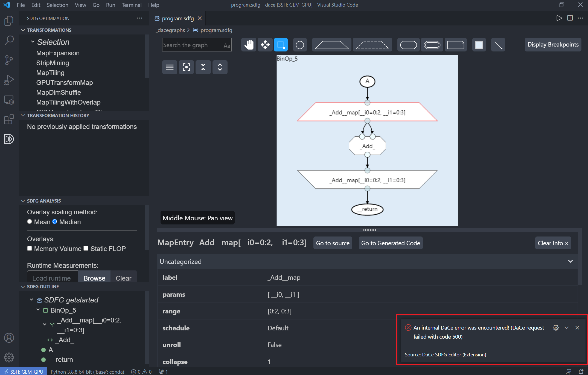The width and height of the screenshot is (588, 375).
Task: Expand BinOp_5 in the SDFG outline
Action: tap(38, 310)
